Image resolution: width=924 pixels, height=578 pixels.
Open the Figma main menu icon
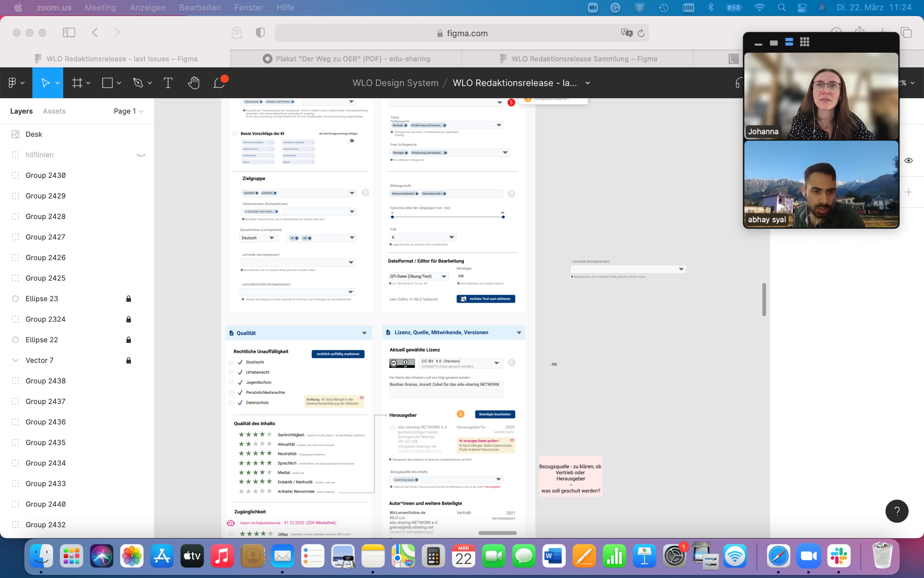point(13,83)
